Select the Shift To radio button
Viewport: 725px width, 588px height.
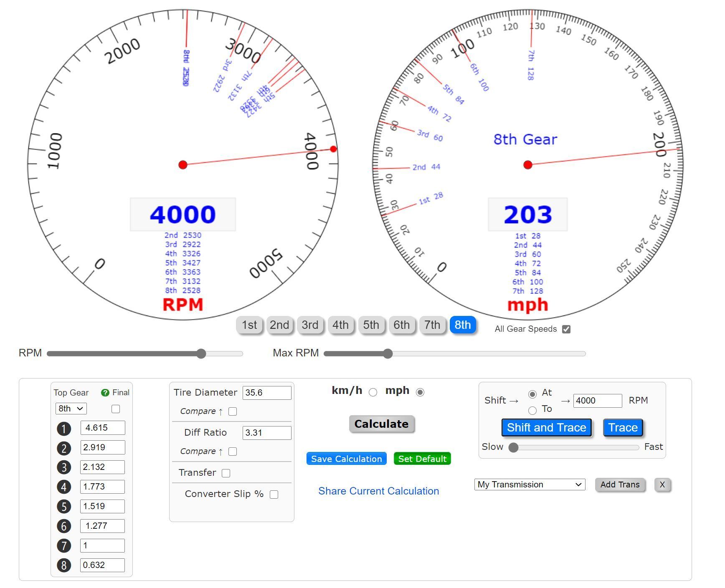[533, 410]
